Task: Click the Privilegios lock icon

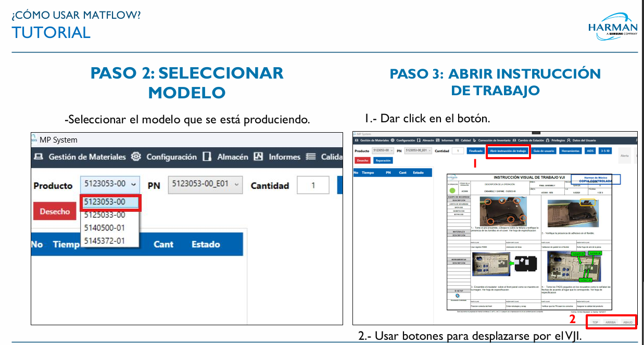Action: point(547,140)
